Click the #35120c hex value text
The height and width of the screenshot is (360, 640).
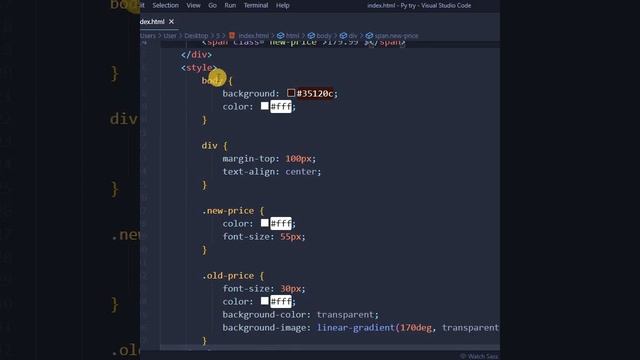(x=315, y=93)
